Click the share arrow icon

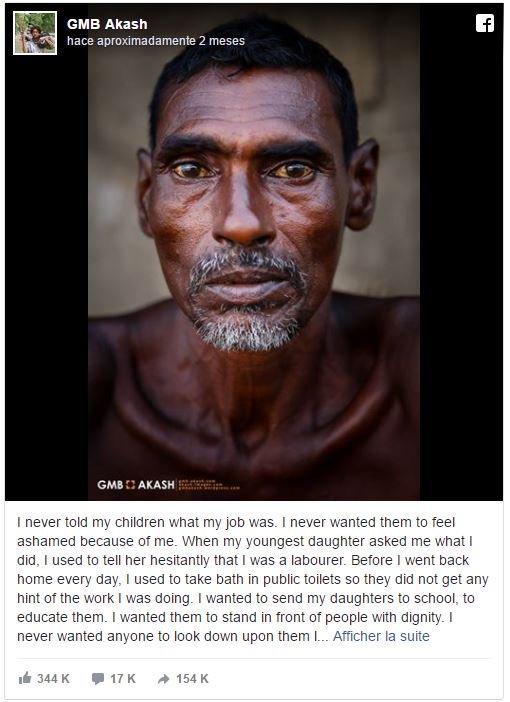[x=163, y=679]
